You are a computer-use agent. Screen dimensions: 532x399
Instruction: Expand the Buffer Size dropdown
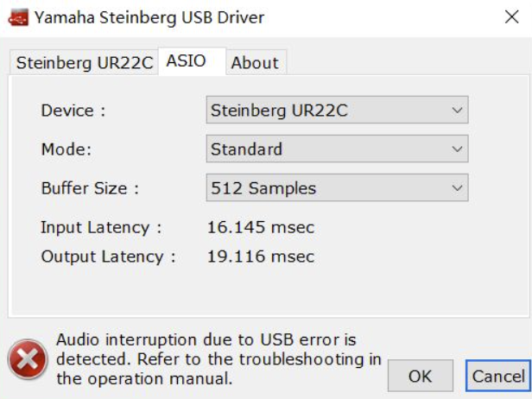pyautogui.click(x=337, y=188)
